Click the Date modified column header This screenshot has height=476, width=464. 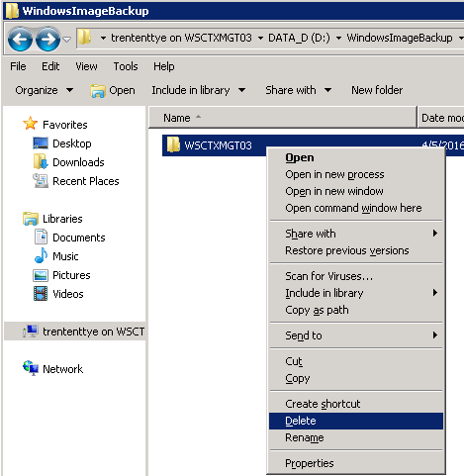coord(441,118)
